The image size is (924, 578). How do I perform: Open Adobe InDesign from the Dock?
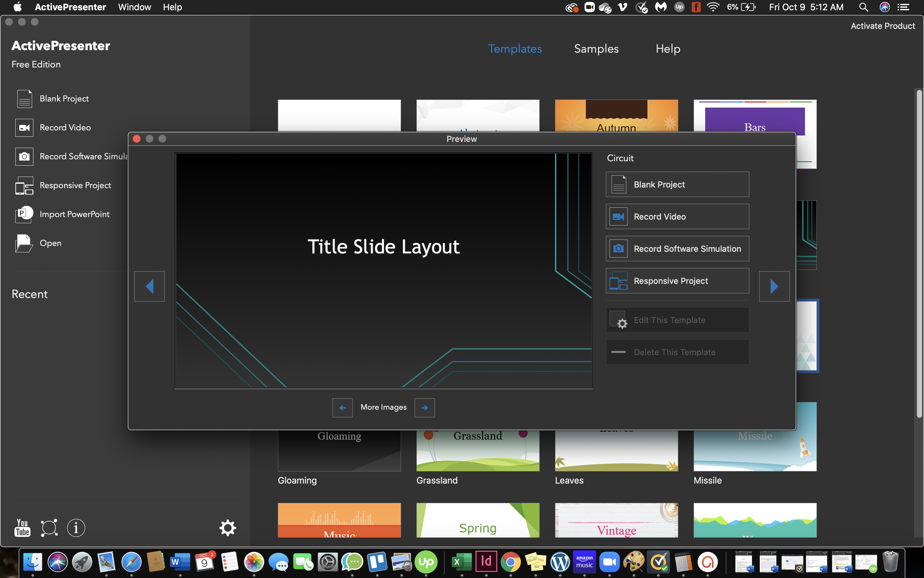486,561
